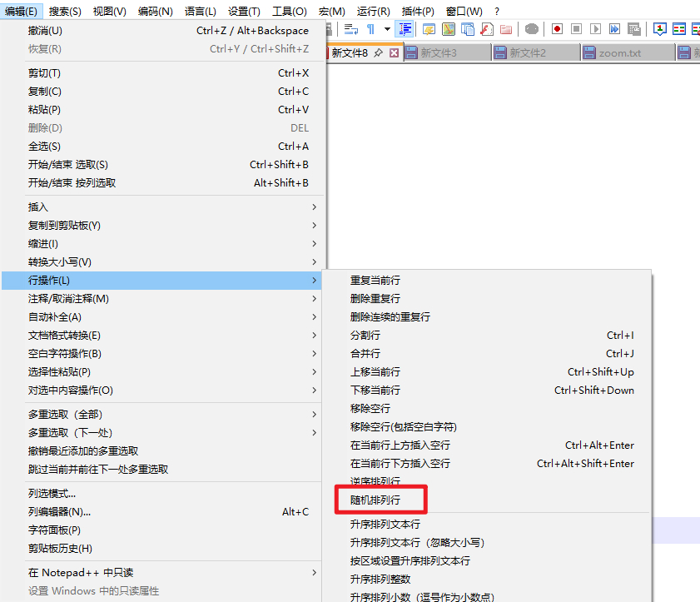700x602 pixels.
Task: Open the 宏(M) menu
Action: 332,12
